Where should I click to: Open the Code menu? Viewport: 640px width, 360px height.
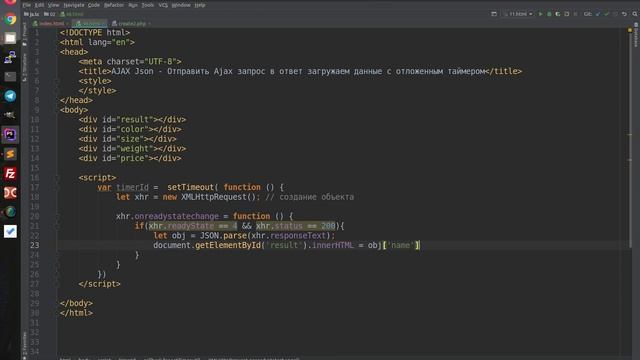coord(94,5)
